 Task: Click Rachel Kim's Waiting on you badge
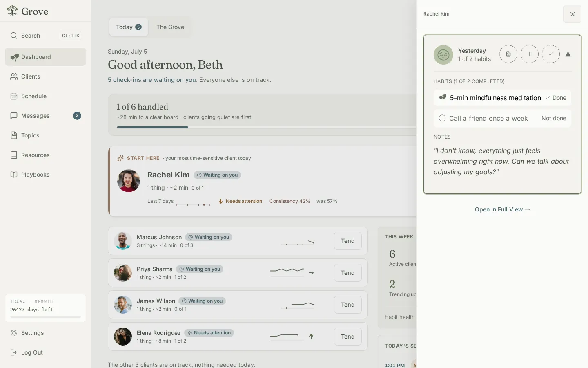pos(217,175)
